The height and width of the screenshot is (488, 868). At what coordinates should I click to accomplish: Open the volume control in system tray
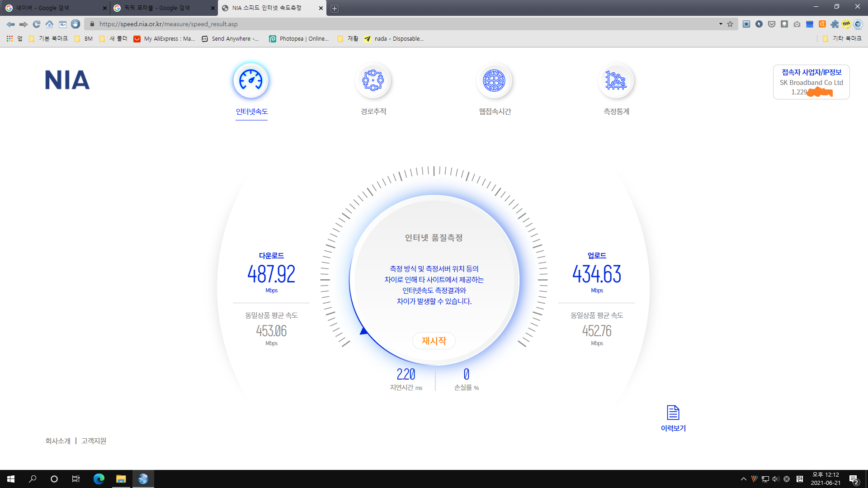pyautogui.click(x=776, y=479)
